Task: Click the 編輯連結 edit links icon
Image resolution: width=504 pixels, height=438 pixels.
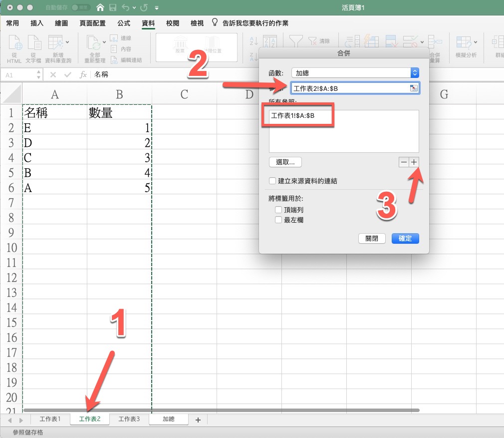Action: [114, 60]
